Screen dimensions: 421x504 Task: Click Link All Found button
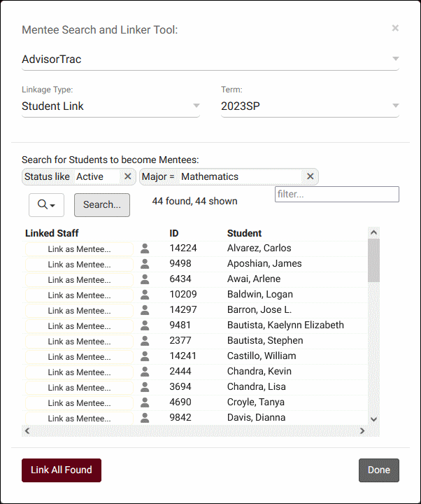tap(62, 470)
